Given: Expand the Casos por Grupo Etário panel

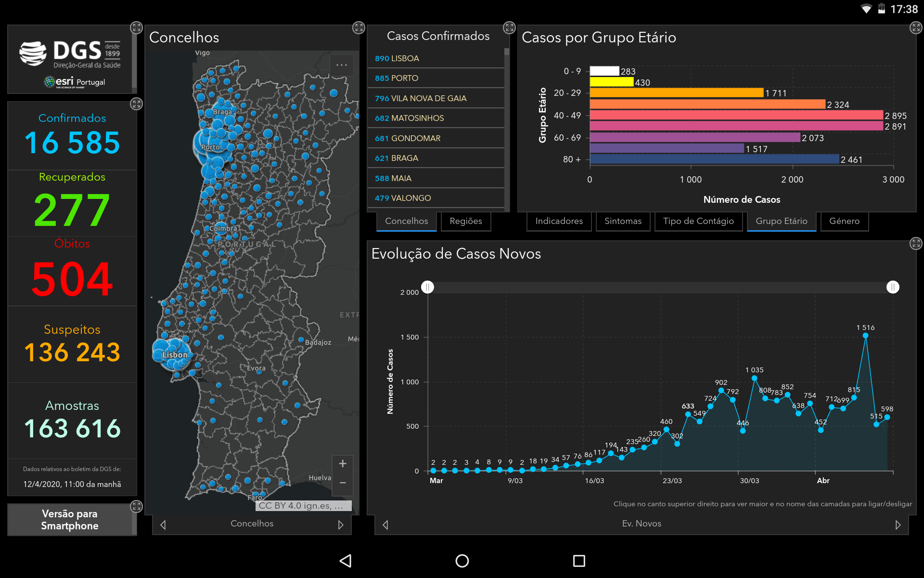Looking at the screenshot, I should point(915,27).
